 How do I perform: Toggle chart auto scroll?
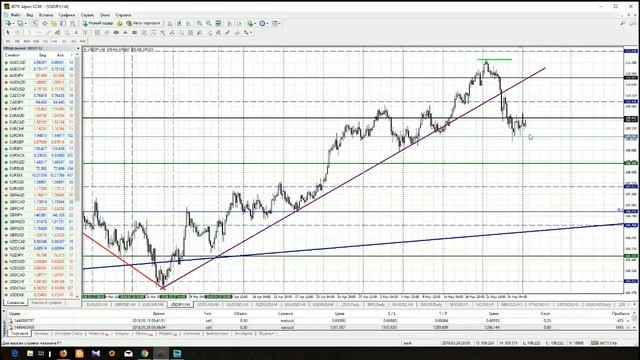click(x=229, y=23)
